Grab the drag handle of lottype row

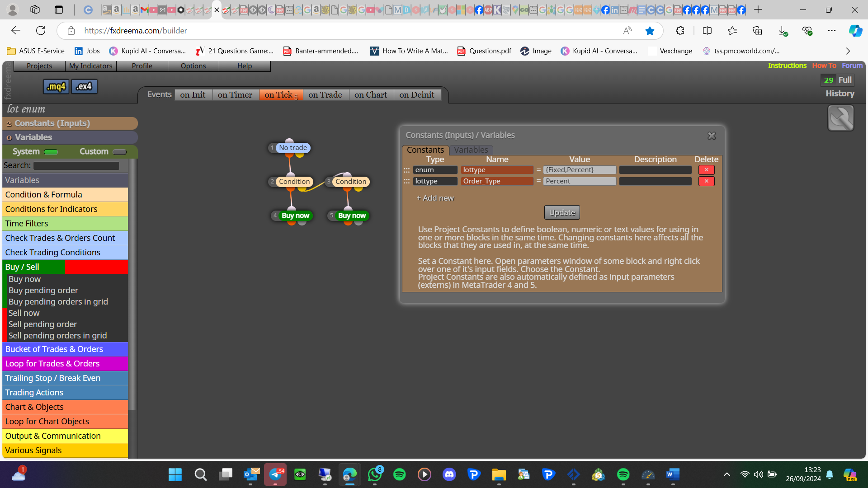[x=406, y=170]
